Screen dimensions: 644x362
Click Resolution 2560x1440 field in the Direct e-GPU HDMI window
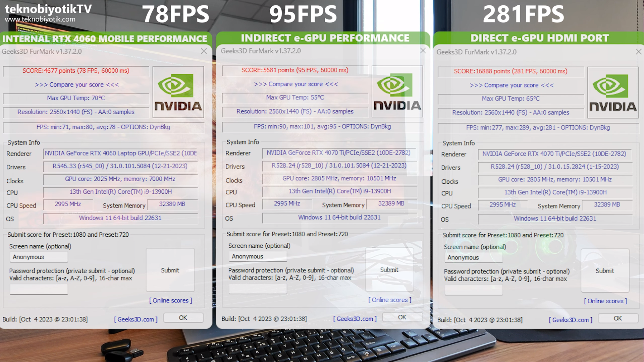pos(511,113)
